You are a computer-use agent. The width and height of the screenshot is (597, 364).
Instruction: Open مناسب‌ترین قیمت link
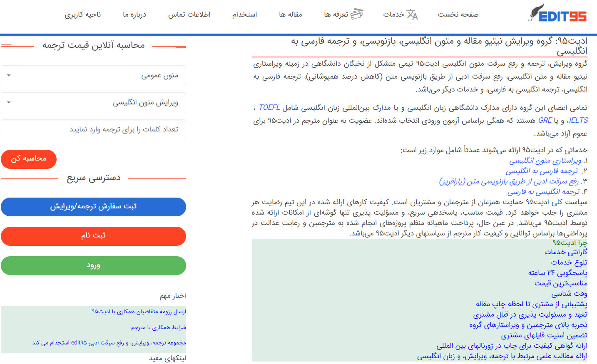pyautogui.click(x=561, y=283)
